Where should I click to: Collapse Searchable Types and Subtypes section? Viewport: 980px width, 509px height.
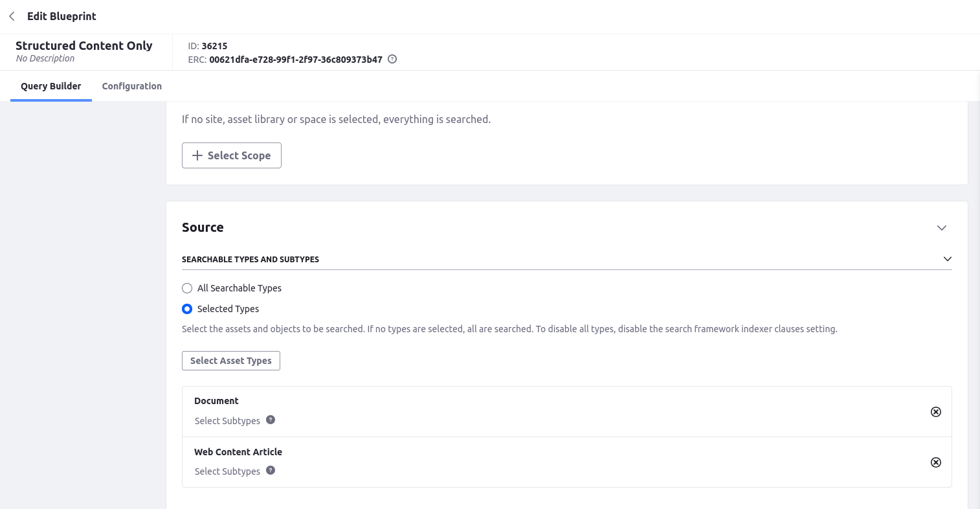coord(948,259)
